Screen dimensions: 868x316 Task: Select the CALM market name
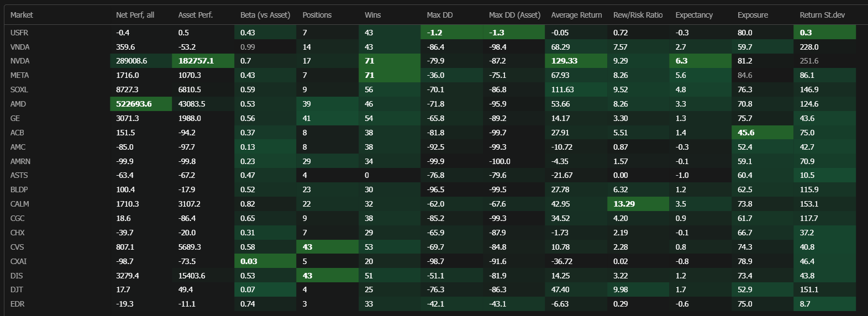point(20,204)
